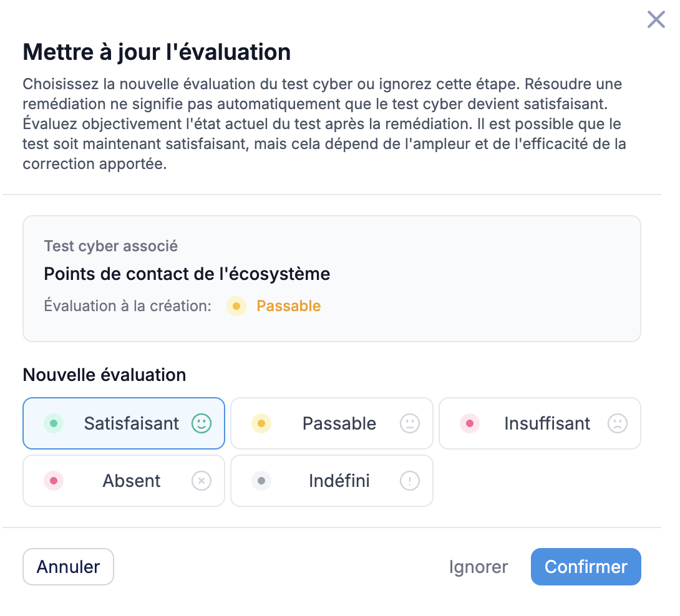Viewport: 680px width, 616px height.
Task: Click the exclamation icon on Indéfini
Action: coord(410,481)
